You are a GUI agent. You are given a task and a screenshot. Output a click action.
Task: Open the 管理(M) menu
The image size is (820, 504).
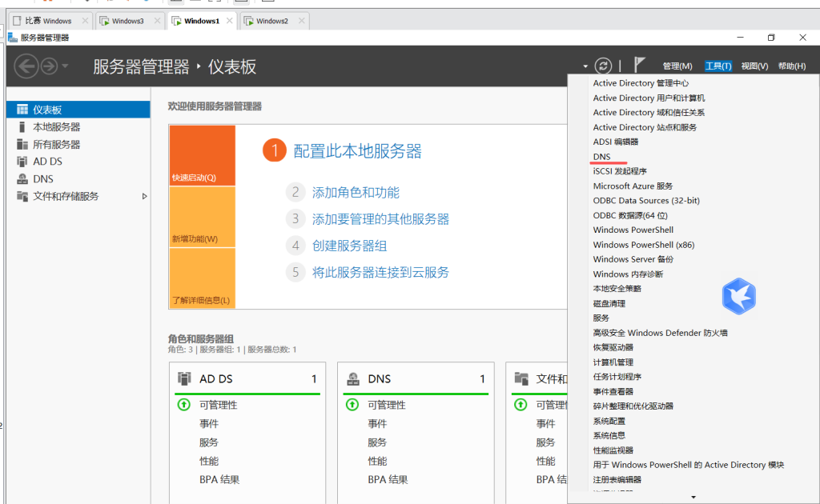click(x=677, y=66)
